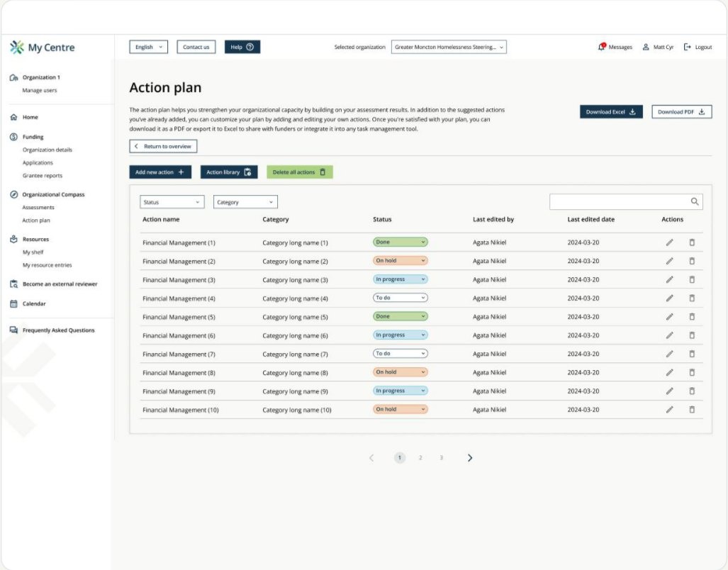Open Frequently Asked Questions
The image size is (728, 570).
59,330
